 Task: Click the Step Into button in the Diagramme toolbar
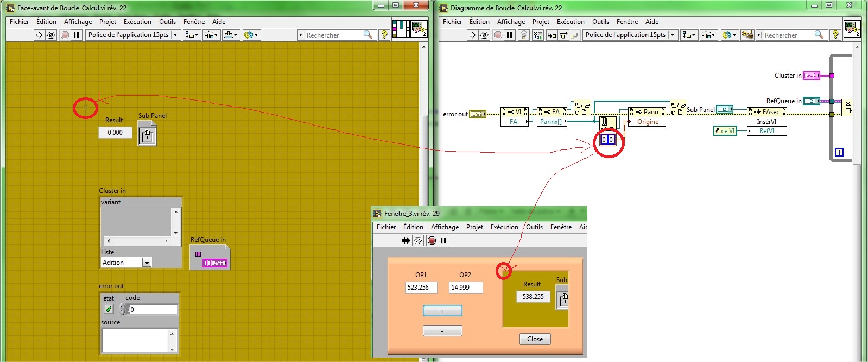point(552,35)
